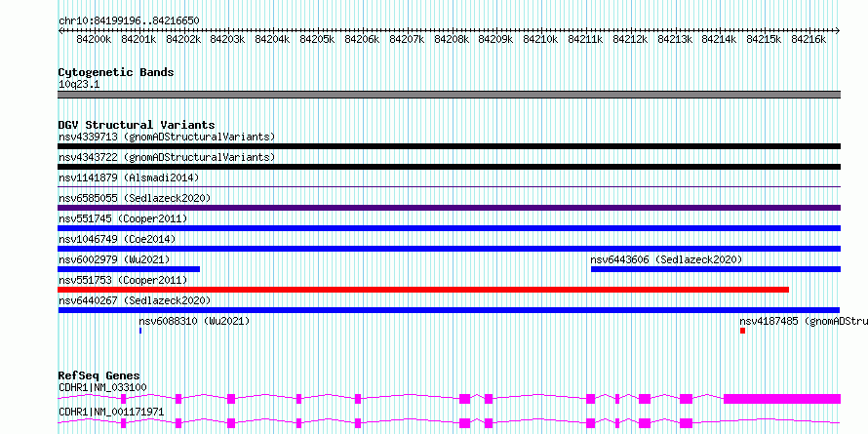
Task: Click the blue bar under nsv6443606
Action: click(x=716, y=269)
